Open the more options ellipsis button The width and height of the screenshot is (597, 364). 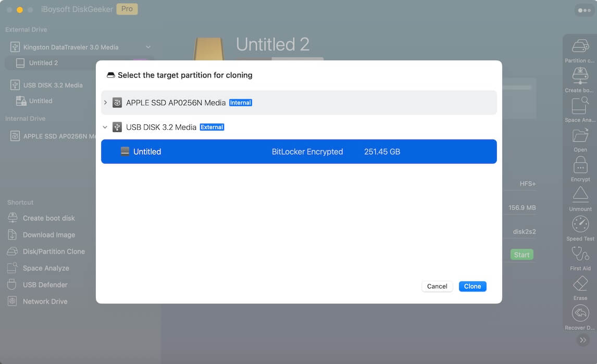click(x=584, y=10)
